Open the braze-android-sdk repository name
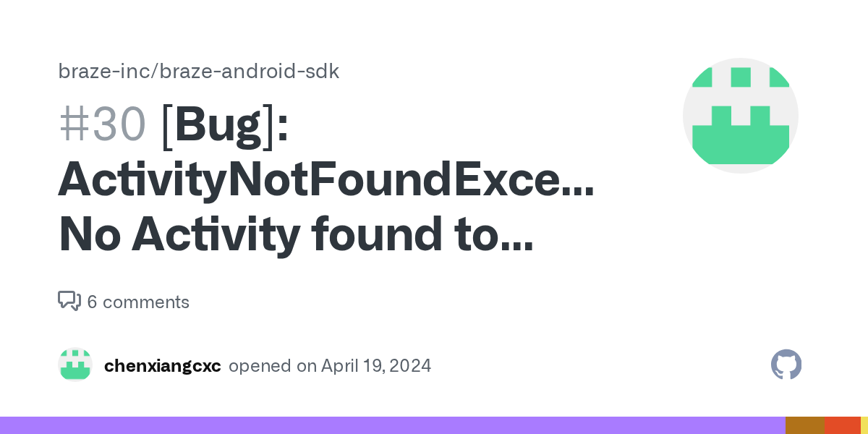The width and height of the screenshot is (868, 434). [249, 72]
